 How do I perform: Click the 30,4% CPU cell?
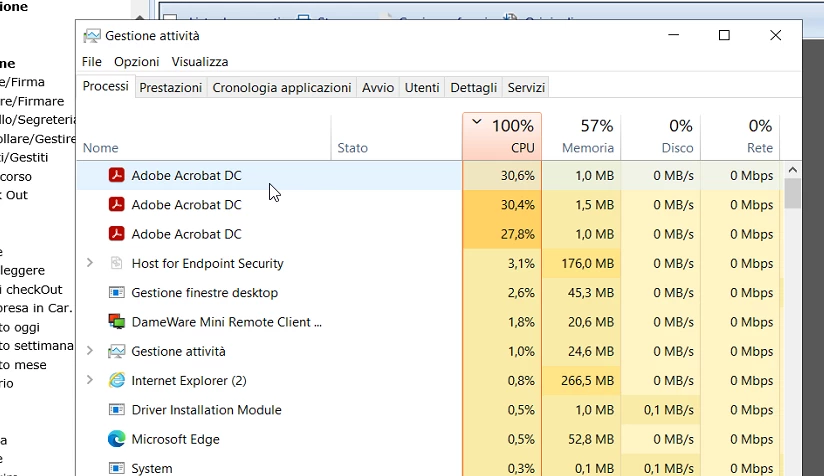click(502, 204)
